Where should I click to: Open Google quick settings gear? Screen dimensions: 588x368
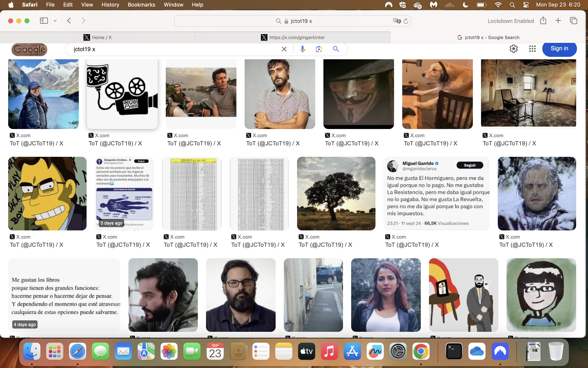[513, 49]
